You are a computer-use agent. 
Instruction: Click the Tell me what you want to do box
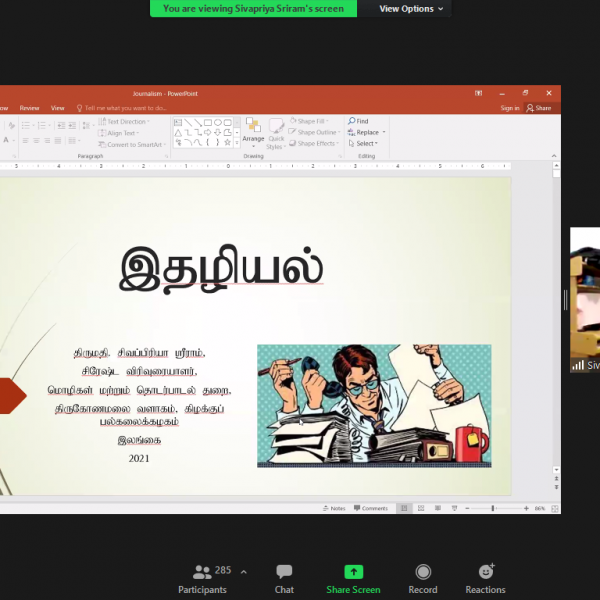[x=122, y=108]
